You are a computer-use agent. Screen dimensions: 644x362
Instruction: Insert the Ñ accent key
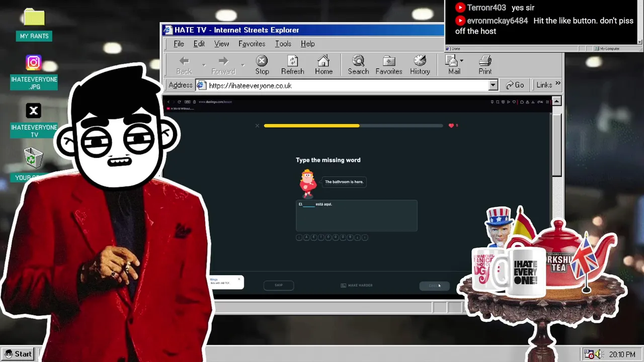(350, 237)
